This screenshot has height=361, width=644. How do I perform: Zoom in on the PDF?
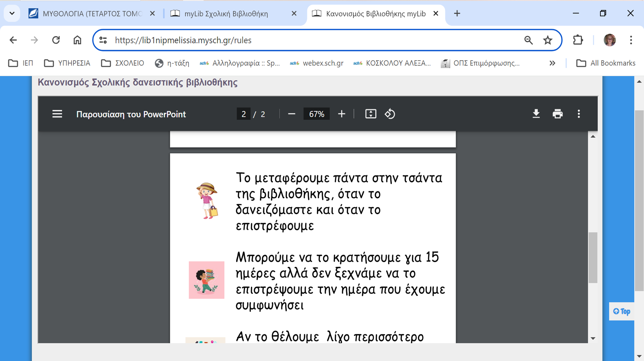pyautogui.click(x=341, y=114)
